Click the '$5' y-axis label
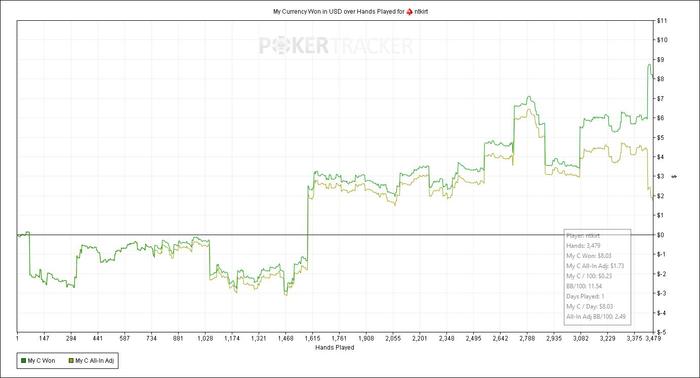 tap(661, 137)
